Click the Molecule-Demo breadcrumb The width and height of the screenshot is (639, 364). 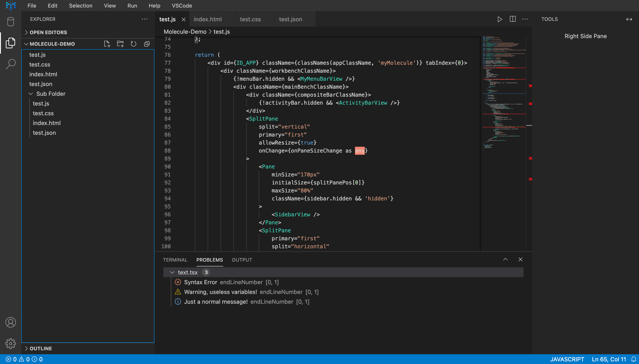pos(185,32)
